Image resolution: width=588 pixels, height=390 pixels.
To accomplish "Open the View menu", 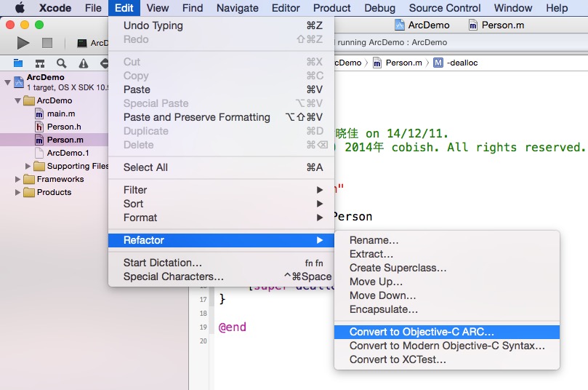I will 158,8.
